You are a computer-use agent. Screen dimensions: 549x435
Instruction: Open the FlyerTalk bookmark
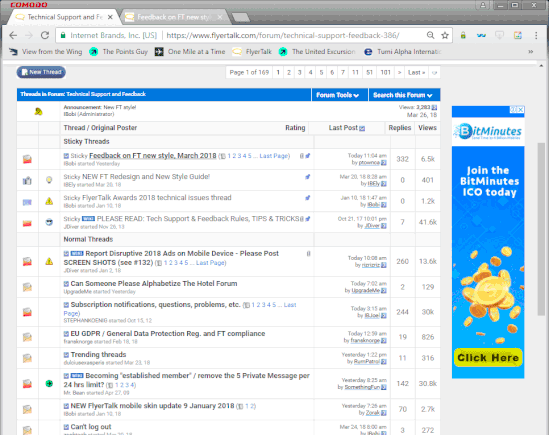[x=252, y=52]
